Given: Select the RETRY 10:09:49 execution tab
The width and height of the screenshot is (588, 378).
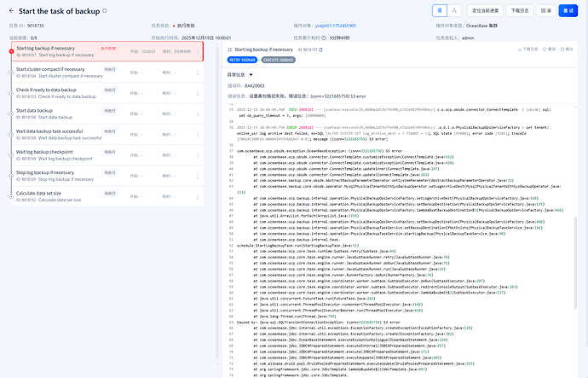Looking at the screenshot, I should point(243,61).
